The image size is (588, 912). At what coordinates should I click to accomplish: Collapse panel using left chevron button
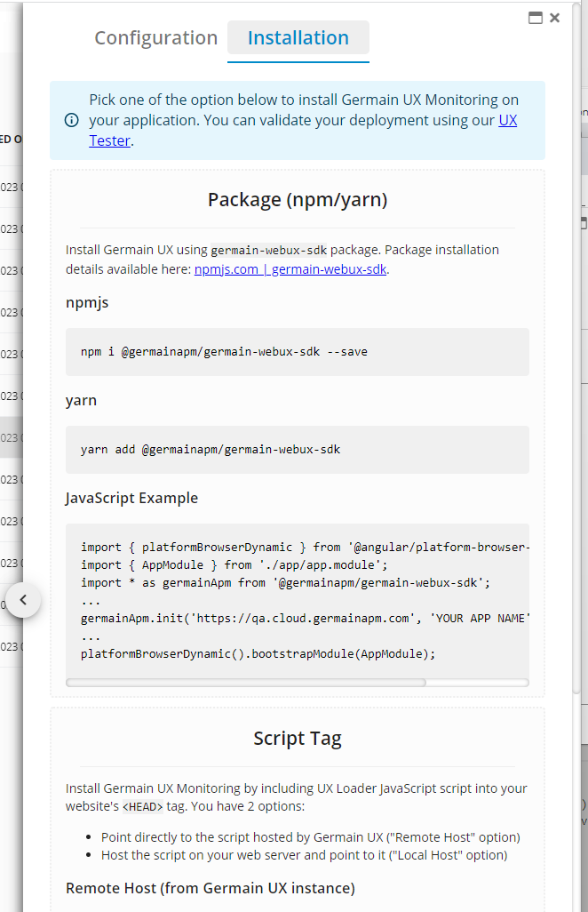click(23, 600)
